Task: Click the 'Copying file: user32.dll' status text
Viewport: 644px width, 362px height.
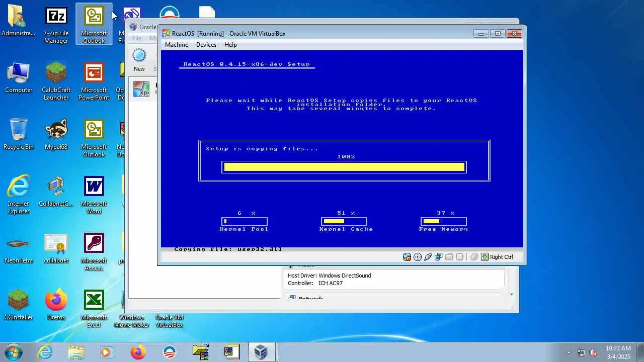Action: (x=228, y=249)
